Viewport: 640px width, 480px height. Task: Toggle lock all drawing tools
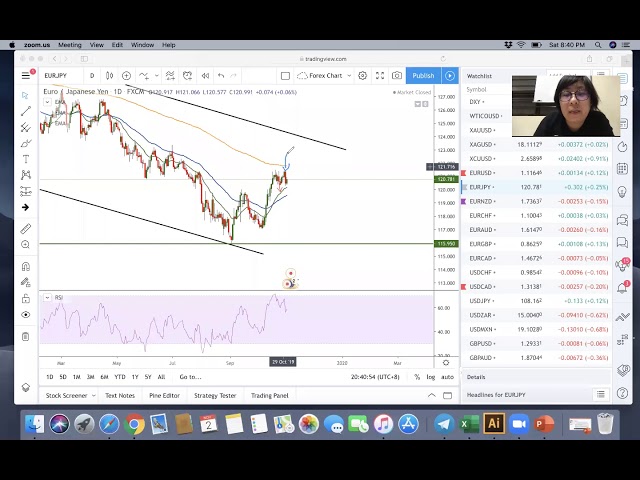(x=25, y=298)
